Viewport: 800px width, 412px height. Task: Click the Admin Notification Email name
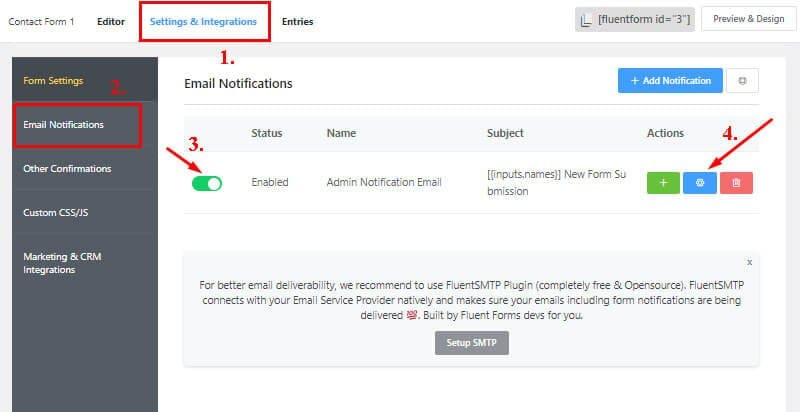[x=384, y=182]
